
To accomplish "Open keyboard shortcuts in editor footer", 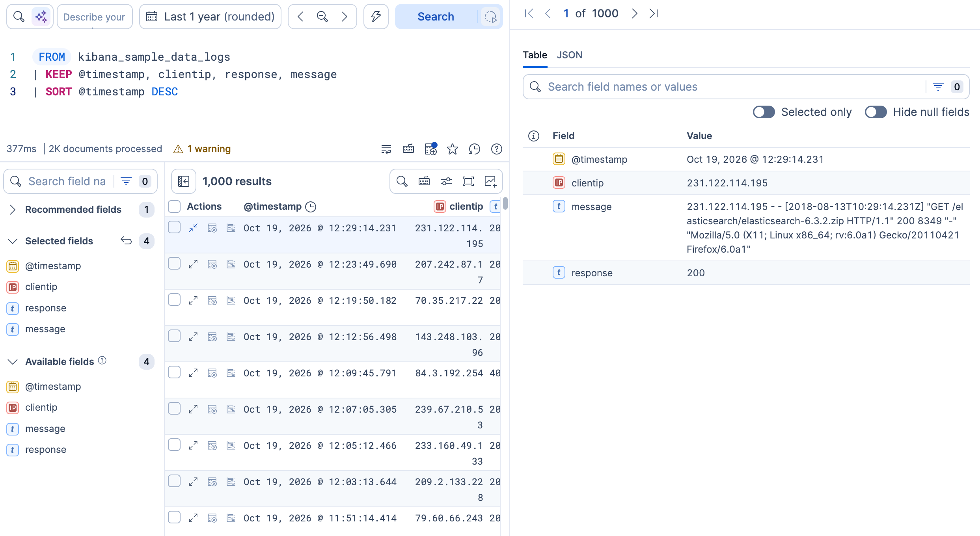I will (x=408, y=149).
